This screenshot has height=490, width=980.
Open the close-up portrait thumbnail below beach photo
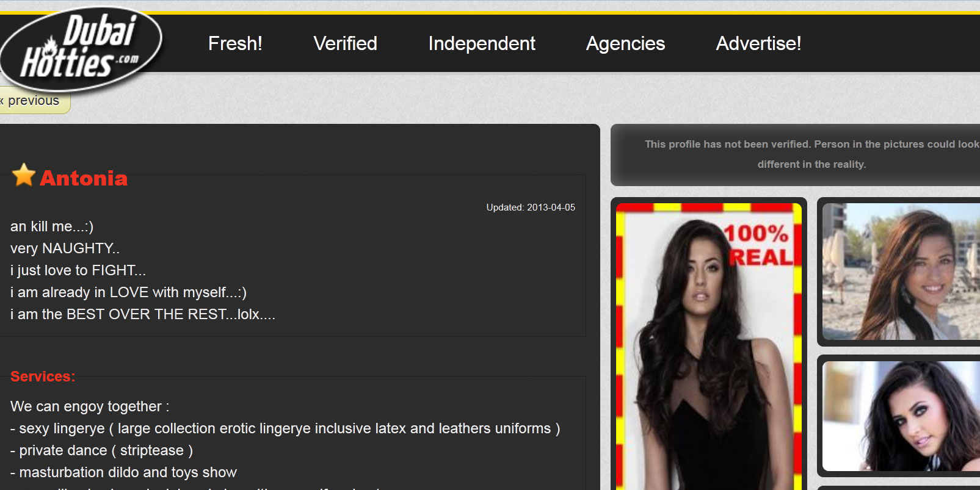pos(901,416)
